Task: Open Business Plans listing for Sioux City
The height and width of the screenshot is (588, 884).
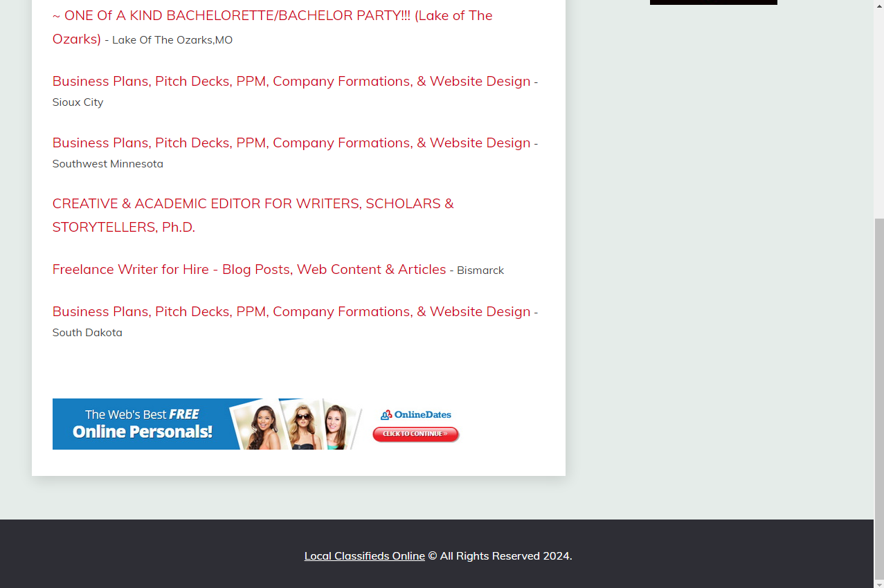Action: (291, 81)
